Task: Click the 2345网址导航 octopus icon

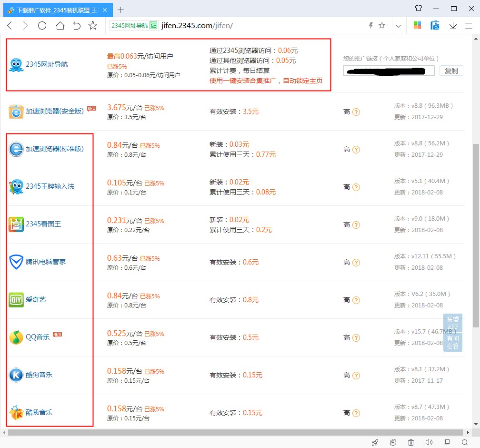Action: [x=16, y=64]
